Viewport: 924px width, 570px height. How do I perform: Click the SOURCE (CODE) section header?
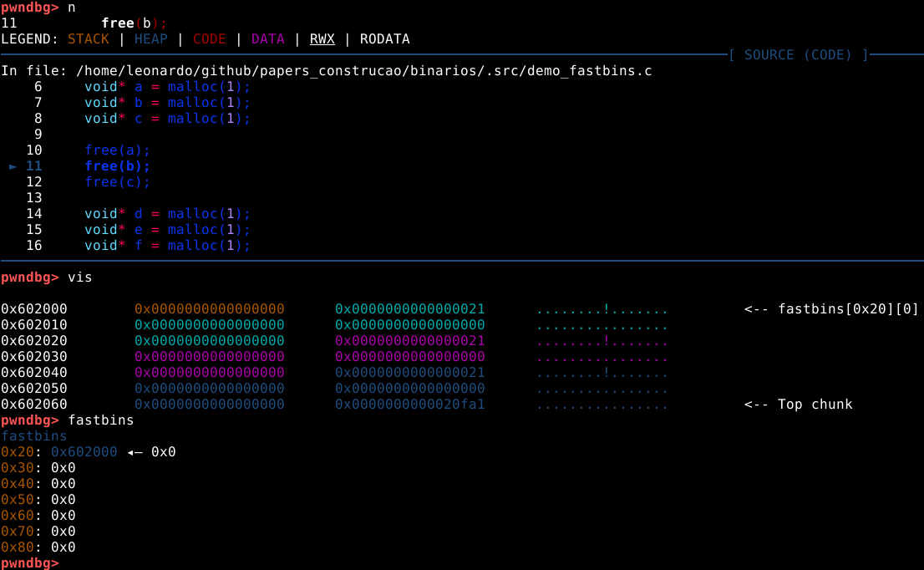(798, 55)
